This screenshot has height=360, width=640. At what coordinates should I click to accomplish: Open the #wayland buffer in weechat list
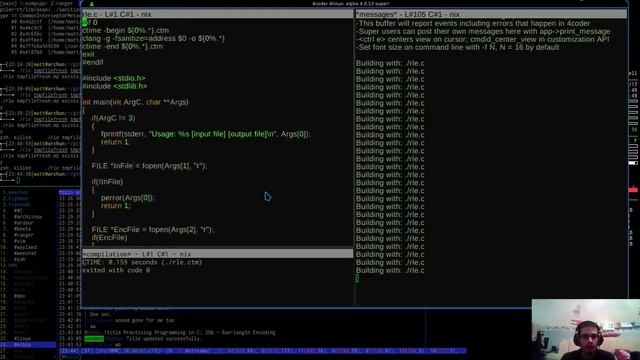[25, 247]
